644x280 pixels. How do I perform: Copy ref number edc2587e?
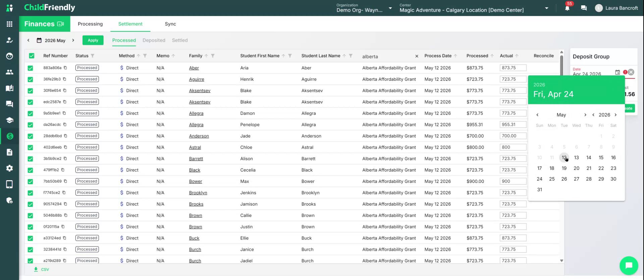(x=65, y=102)
